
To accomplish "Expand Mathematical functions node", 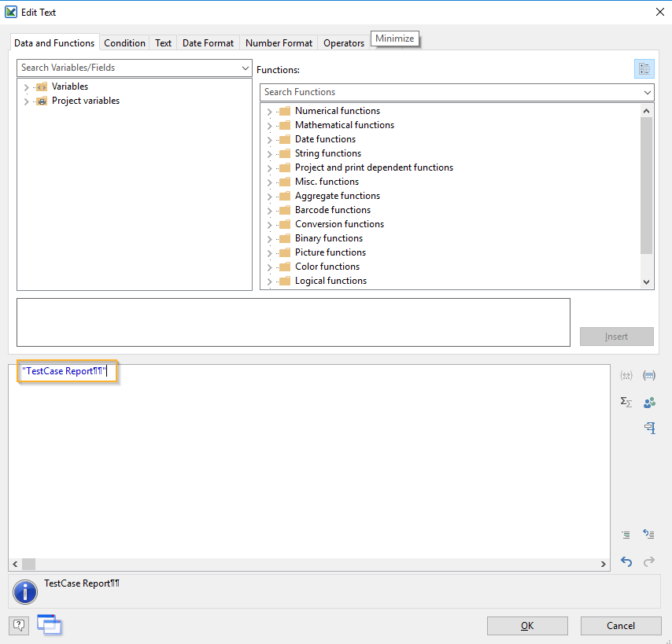I will [269, 126].
